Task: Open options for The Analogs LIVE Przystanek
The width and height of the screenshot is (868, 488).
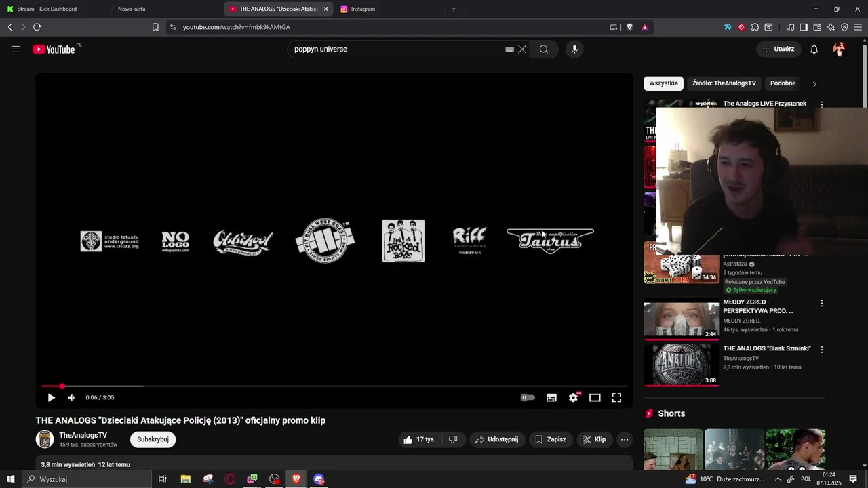Action: (822, 104)
